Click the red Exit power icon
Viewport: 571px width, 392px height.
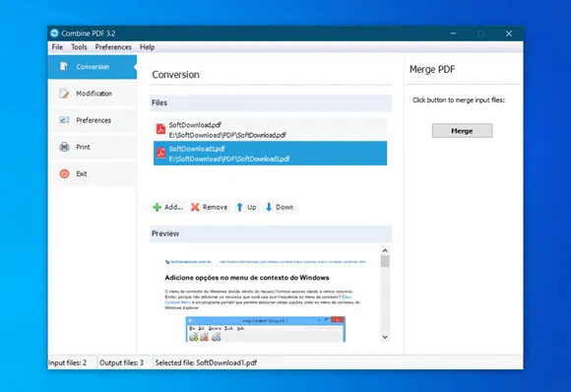pyautogui.click(x=64, y=173)
